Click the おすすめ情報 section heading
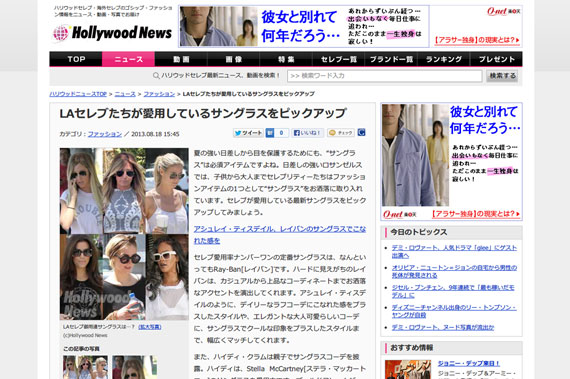The width and height of the screenshot is (570, 379). pyautogui.click(x=412, y=348)
